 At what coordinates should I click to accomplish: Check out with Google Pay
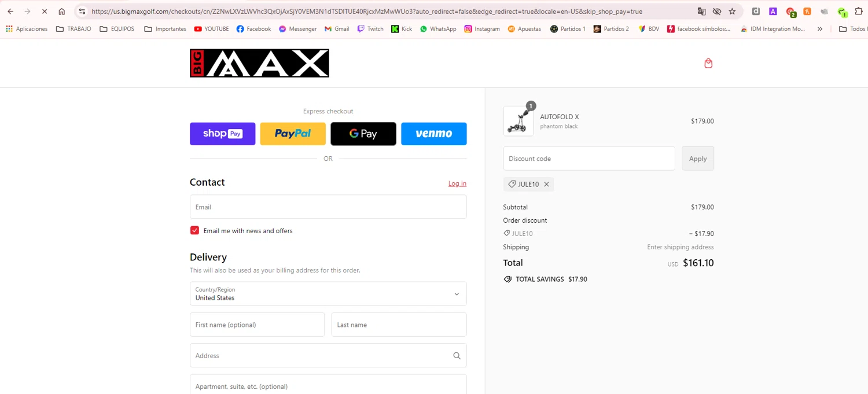pos(363,134)
